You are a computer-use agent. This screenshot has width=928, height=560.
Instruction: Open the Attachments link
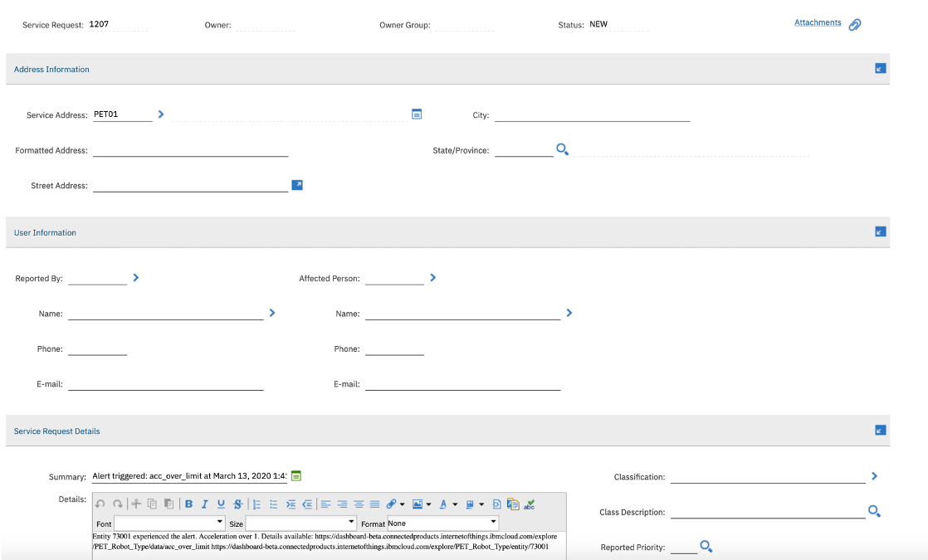(818, 22)
